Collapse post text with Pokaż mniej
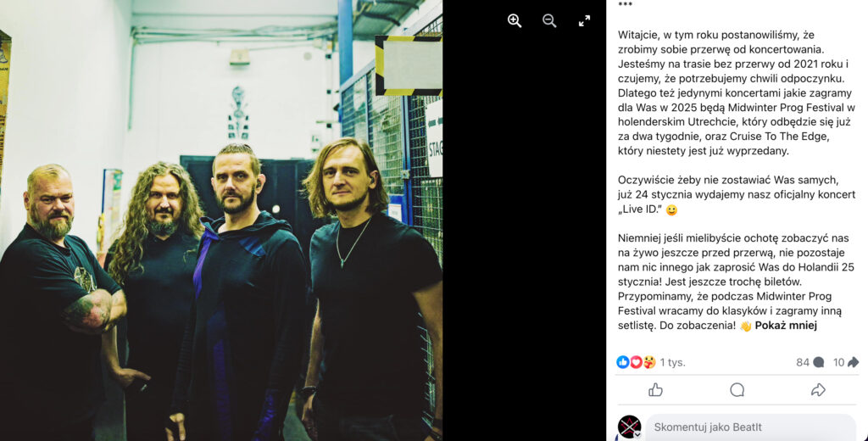The height and width of the screenshot is (441, 868). pyautogui.click(x=786, y=325)
